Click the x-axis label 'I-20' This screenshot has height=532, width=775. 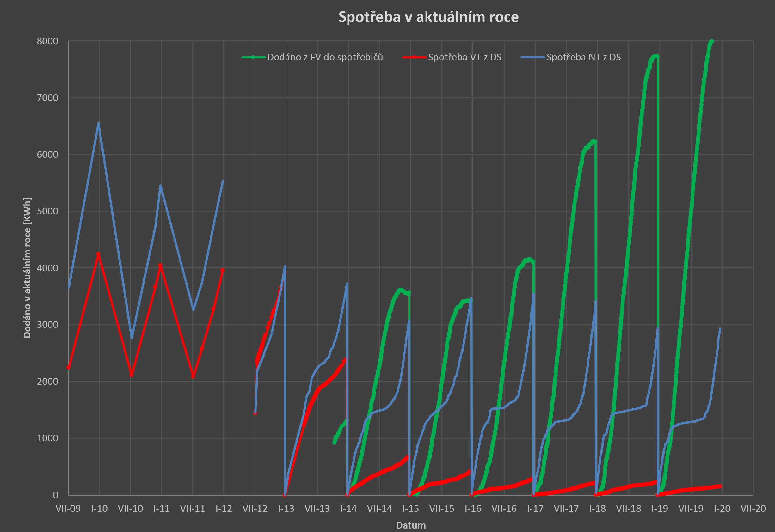point(722,509)
